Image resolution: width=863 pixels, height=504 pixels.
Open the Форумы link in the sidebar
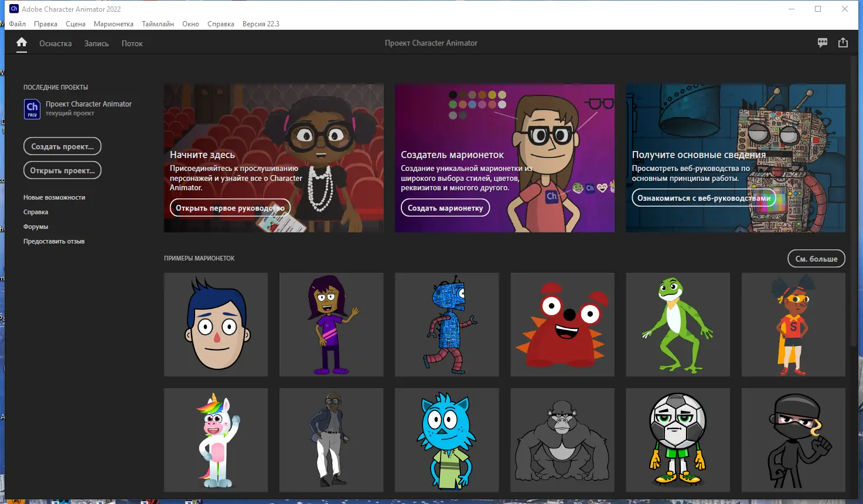[x=36, y=226]
